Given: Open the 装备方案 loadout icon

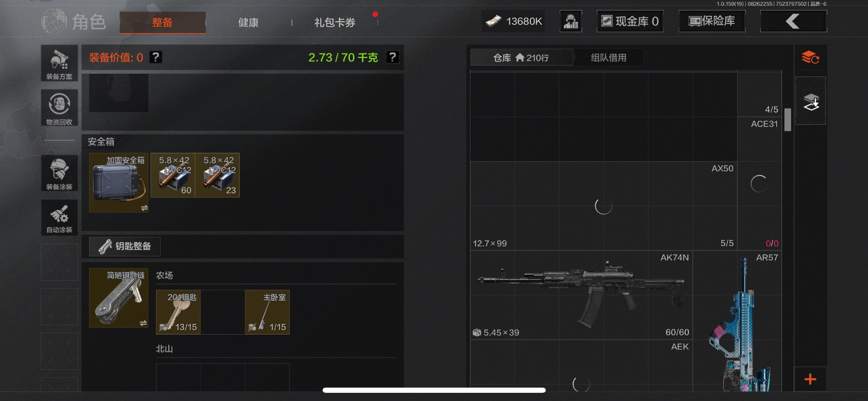Looking at the screenshot, I should coord(59,63).
